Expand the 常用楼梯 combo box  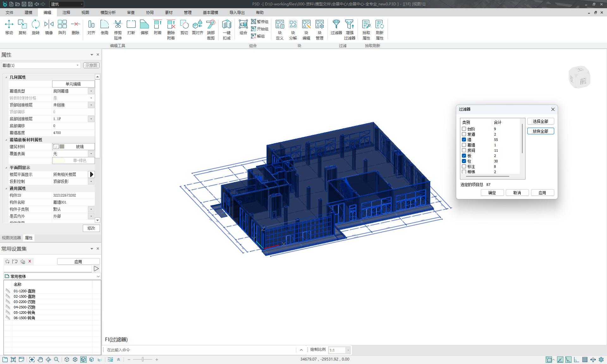coord(98,276)
